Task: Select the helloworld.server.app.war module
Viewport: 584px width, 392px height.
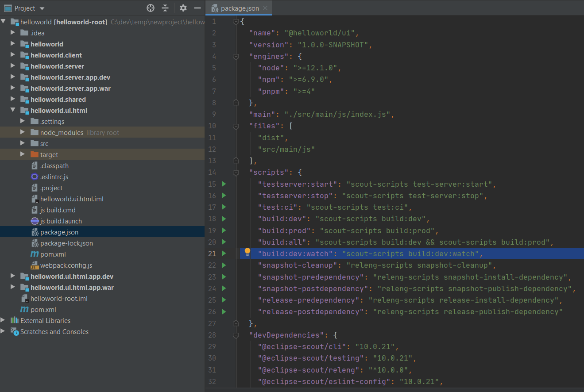Action: [71, 88]
